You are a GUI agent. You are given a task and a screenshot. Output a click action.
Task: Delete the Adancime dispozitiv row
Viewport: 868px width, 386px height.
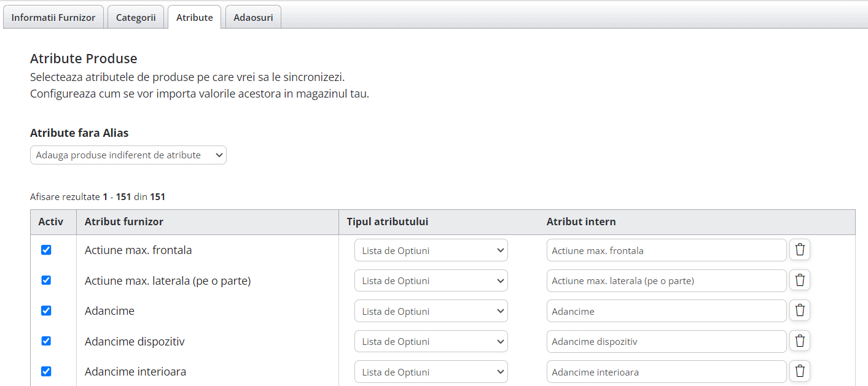click(799, 341)
